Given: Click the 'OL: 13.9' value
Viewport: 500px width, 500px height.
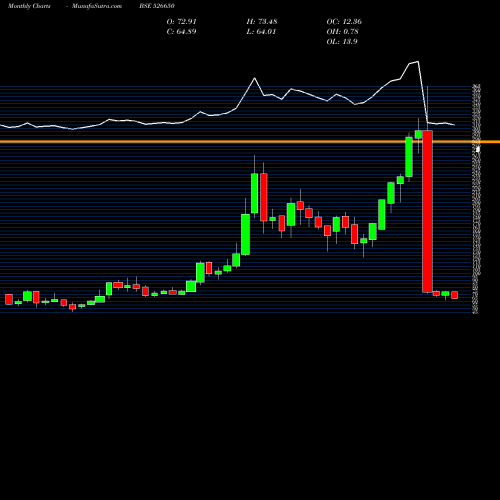Looking at the screenshot, I should point(342,41).
